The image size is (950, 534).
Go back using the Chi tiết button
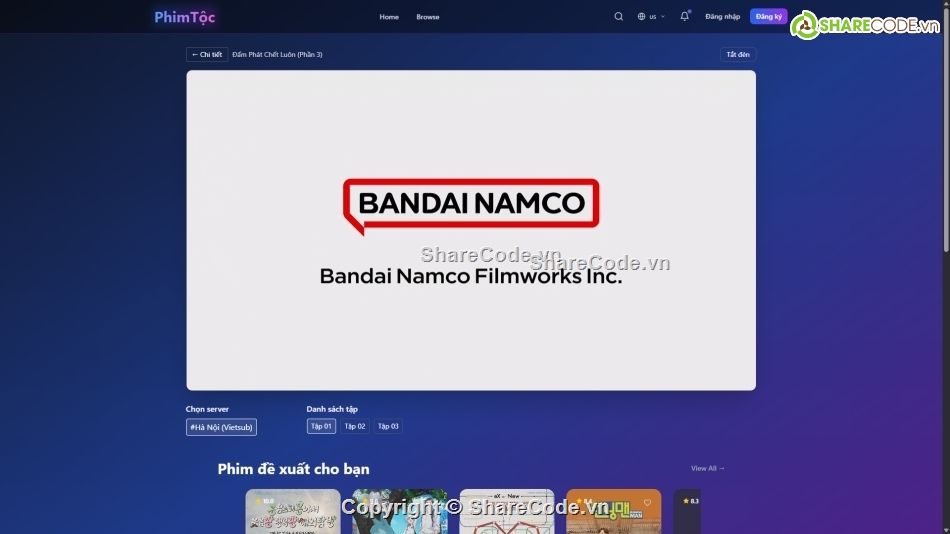(x=207, y=55)
